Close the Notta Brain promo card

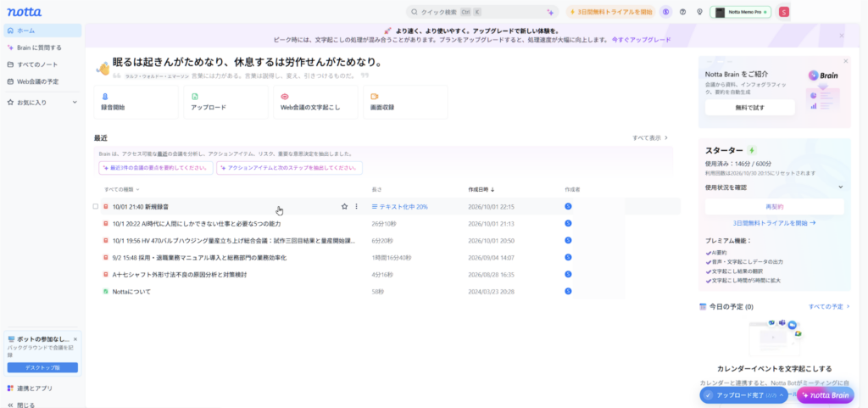click(x=845, y=61)
